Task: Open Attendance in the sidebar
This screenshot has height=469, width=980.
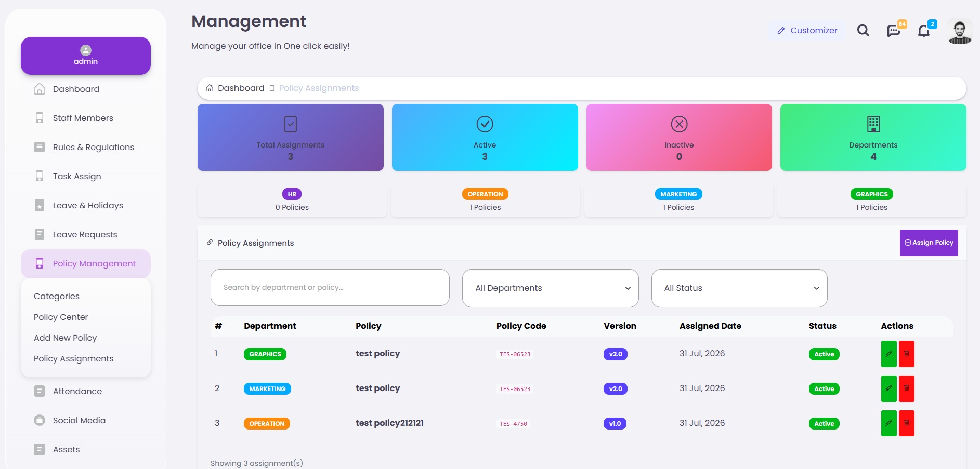Action: [x=86, y=392]
